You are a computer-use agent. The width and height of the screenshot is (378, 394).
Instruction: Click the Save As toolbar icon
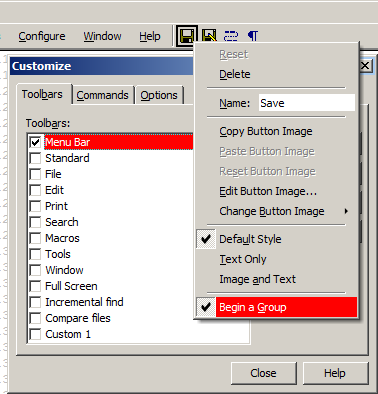(209, 36)
